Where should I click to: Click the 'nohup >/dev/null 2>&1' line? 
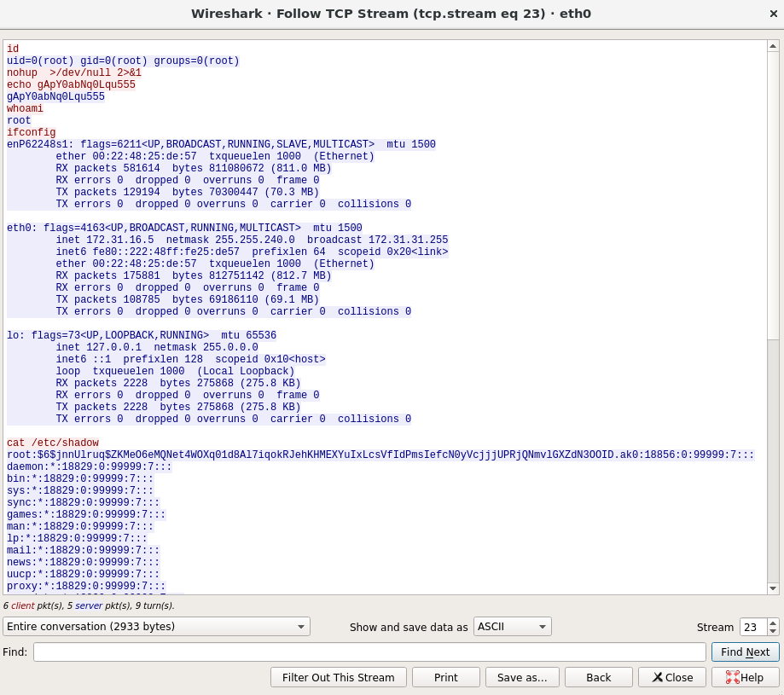(74, 72)
